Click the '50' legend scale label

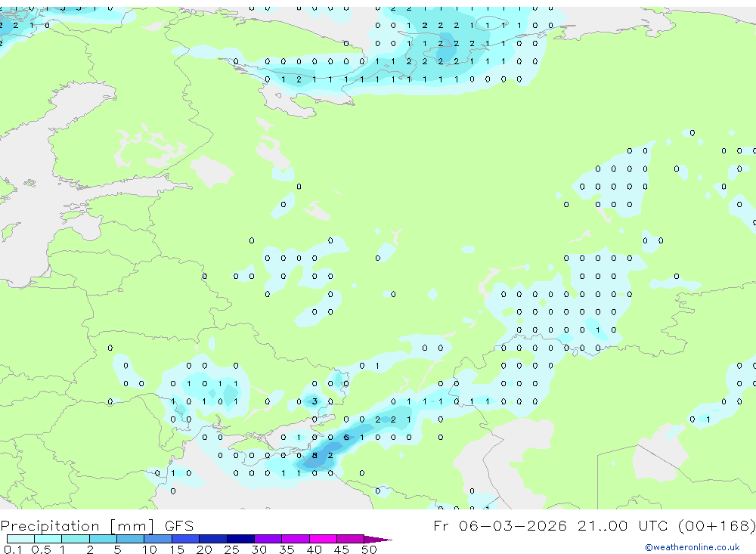369,549
